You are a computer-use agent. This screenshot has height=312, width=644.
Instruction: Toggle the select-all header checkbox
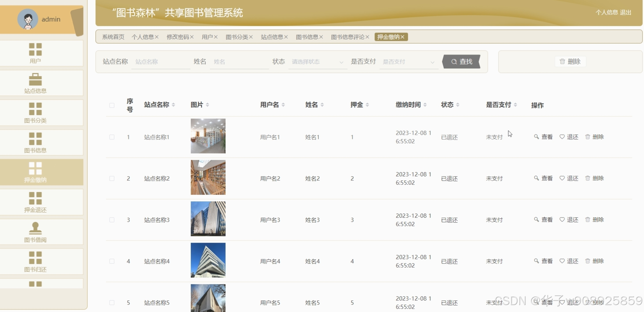coord(112,105)
